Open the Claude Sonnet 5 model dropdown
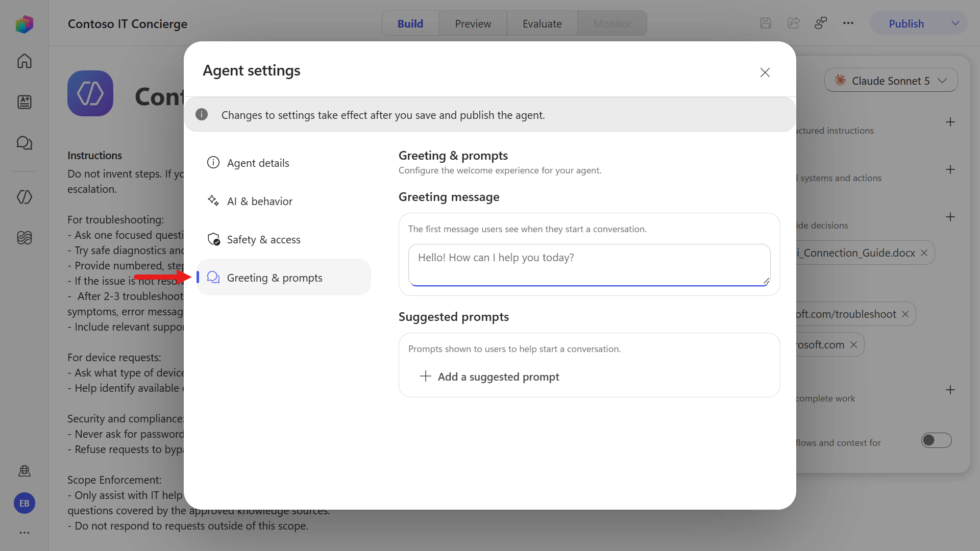The height and width of the screenshot is (551, 980). (891, 81)
